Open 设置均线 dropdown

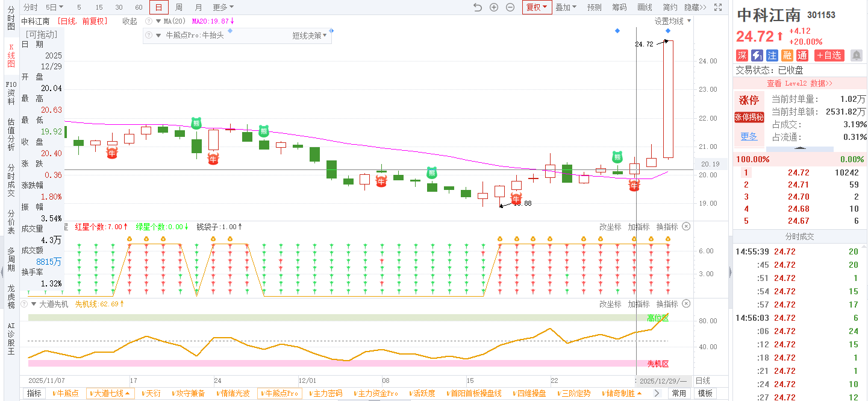tap(673, 21)
